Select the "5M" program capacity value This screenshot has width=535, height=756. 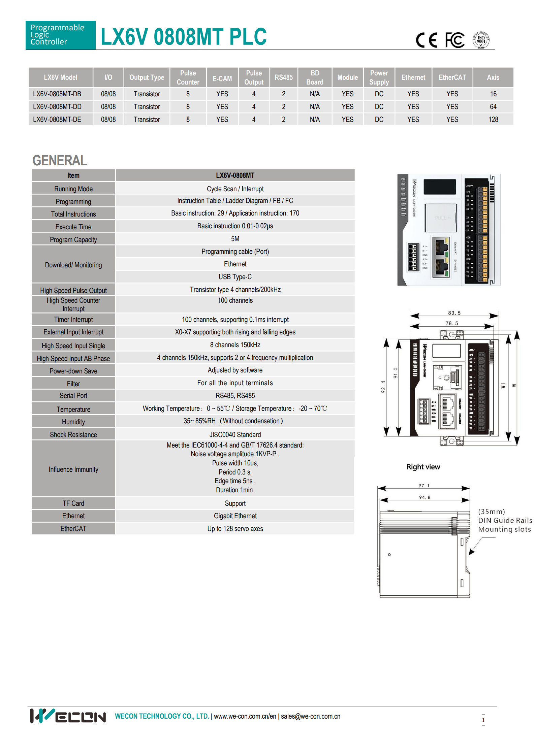(235, 239)
